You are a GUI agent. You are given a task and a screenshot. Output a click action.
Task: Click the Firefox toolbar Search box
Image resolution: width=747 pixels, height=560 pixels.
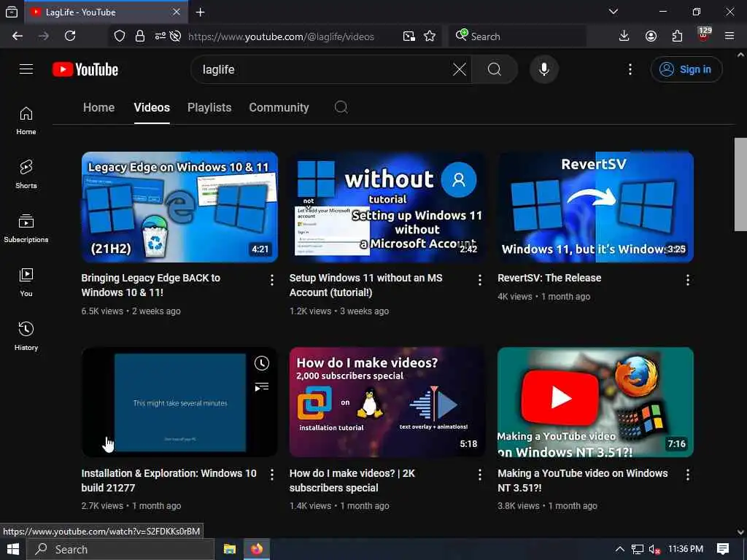point(517,36)
